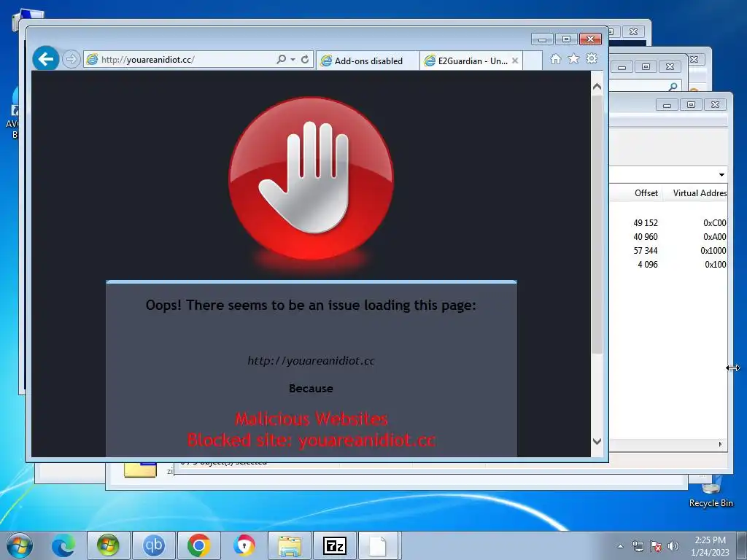Click the clock showing 2:25 PM
747x560 pixels.
click(710, 546)
